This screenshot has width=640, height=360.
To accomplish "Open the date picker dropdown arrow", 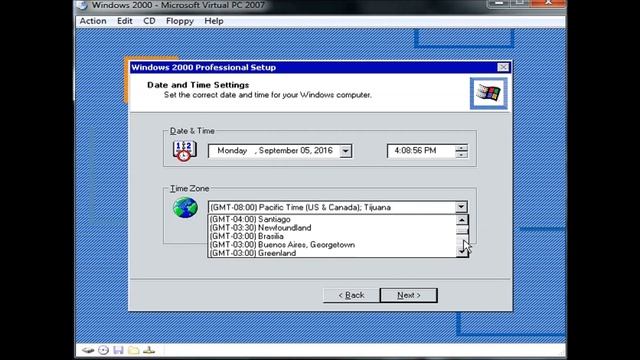I will tap(345, 151).
